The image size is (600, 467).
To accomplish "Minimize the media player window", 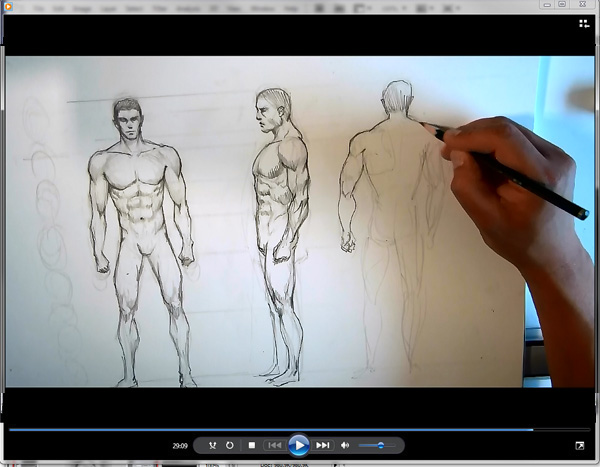I will point(547,5).
